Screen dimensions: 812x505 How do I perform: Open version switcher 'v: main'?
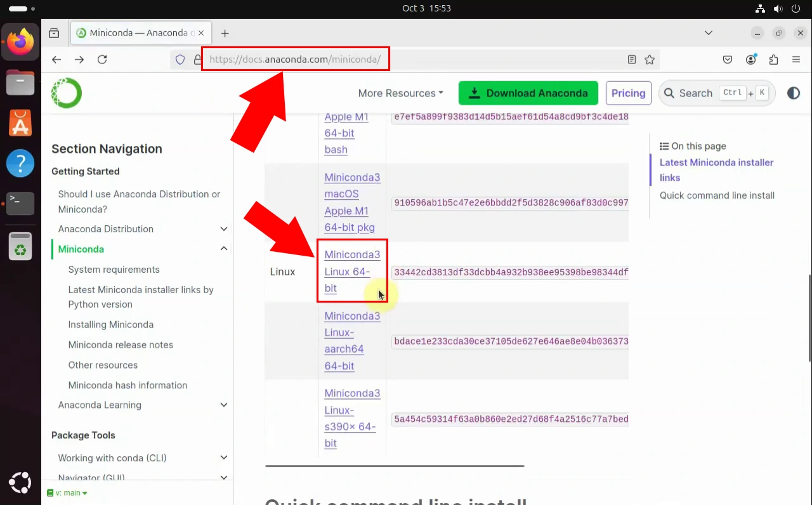(67, 493)
